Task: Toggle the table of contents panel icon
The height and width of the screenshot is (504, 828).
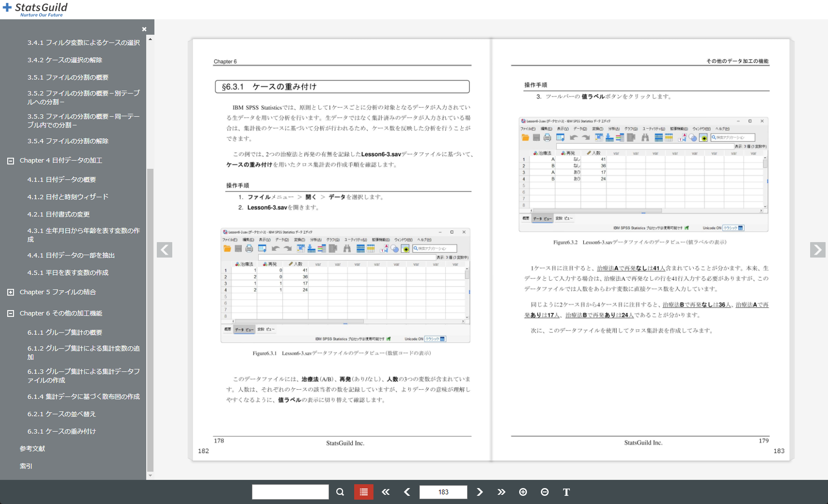Action: [x=363, y=492]
